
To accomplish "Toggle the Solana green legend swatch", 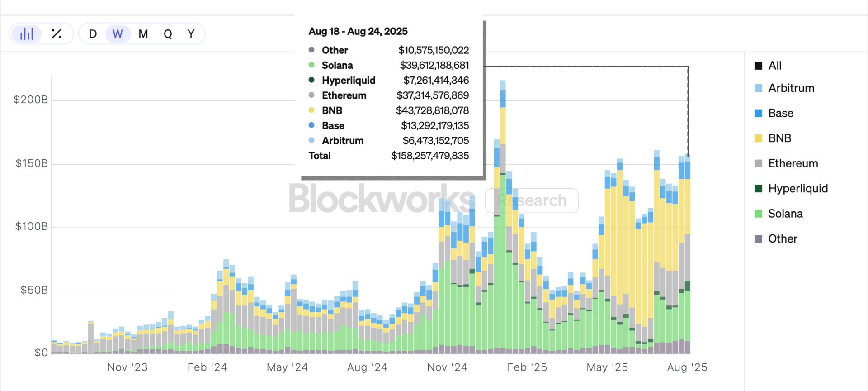I will tap(759, 214).
